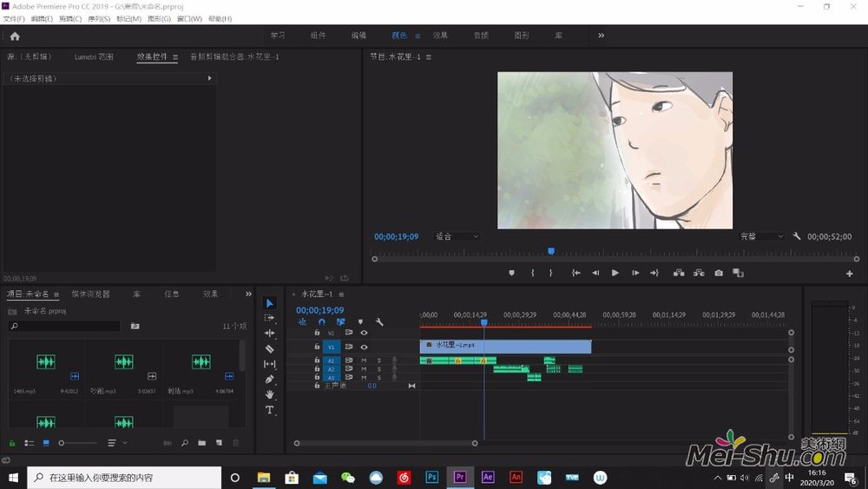Image resolution: width=868 pixels, height=489 pixels.
Task: Select the Slip tool
Action: [270, 364]
